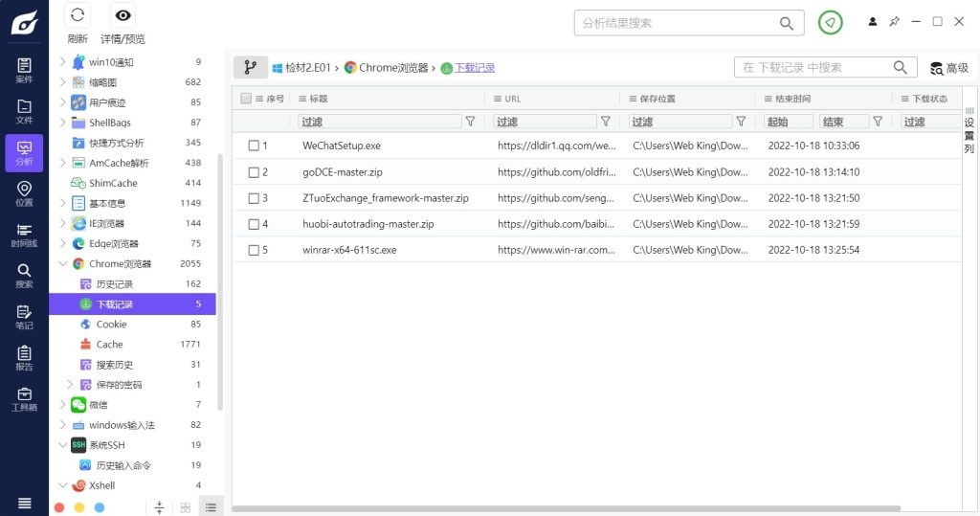980x516 pixels.
Task: Click the green shield icon in the top bar
Action: click(831, 22)
